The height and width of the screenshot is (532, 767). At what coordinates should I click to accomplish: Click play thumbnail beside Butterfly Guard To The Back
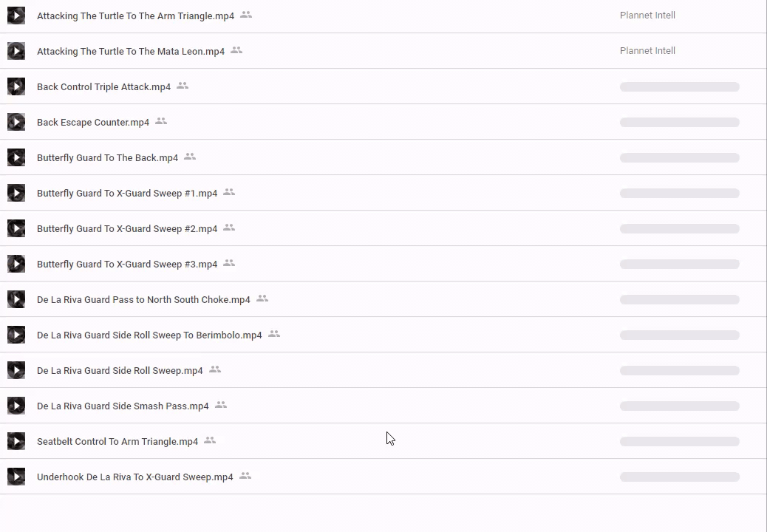[16, 157]
